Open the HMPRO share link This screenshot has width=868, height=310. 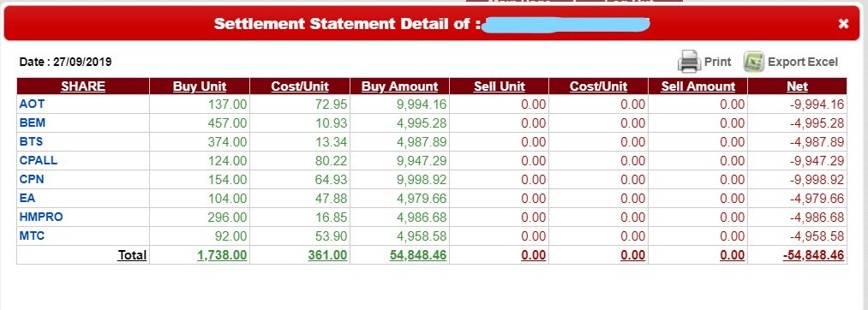pos(41,217)
